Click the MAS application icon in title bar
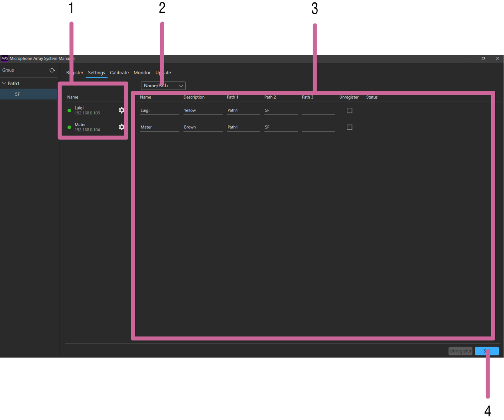 point(5,58)
